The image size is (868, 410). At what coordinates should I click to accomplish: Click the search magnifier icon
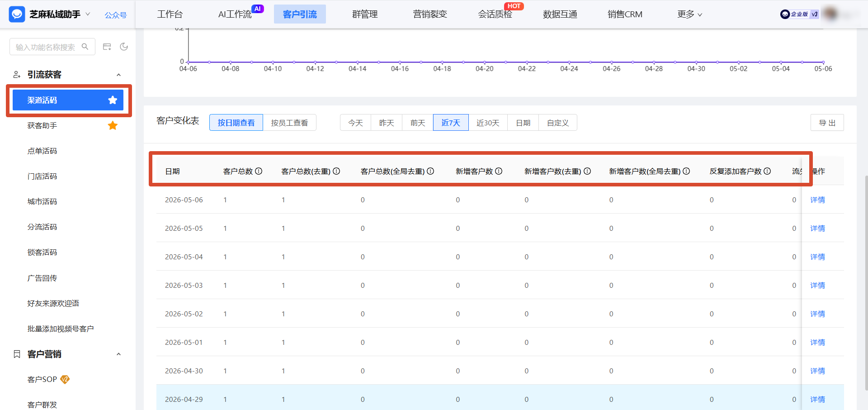tap(85, 47)
